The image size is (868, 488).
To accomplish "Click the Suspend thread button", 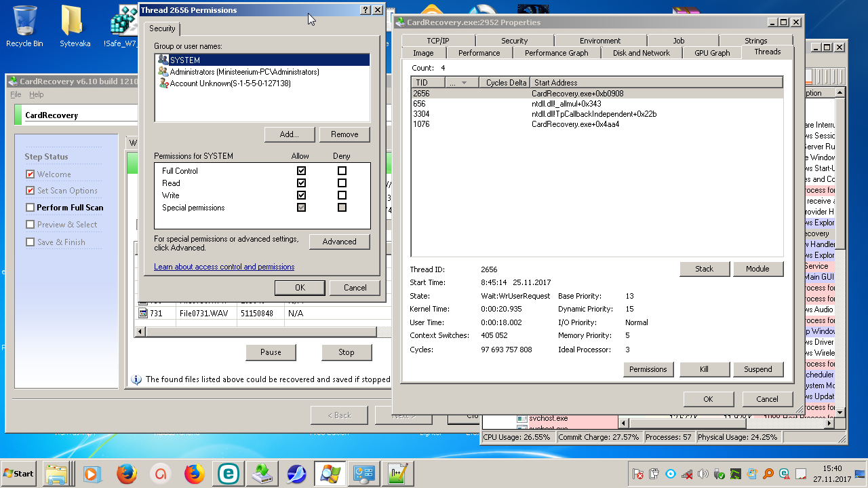I will 757,369.
